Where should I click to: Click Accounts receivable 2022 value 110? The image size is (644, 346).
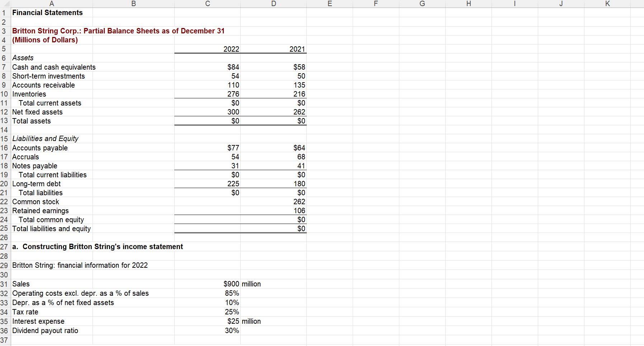[x=233, y=85]
